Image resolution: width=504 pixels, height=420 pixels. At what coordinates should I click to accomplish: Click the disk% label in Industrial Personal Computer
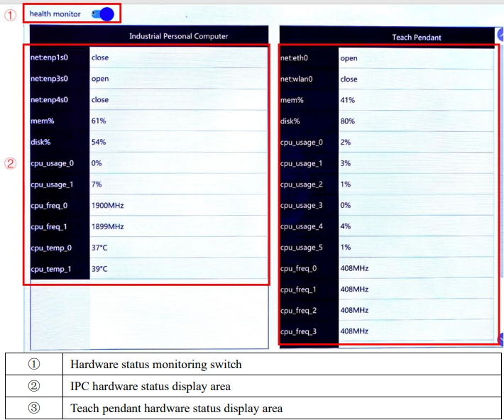[40, 142]
